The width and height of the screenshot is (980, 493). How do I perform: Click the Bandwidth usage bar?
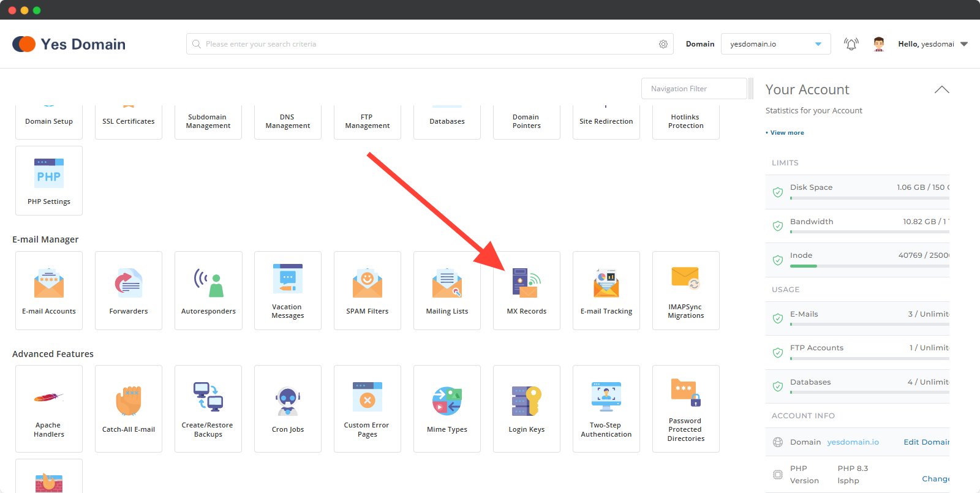[x=870, y=232]
